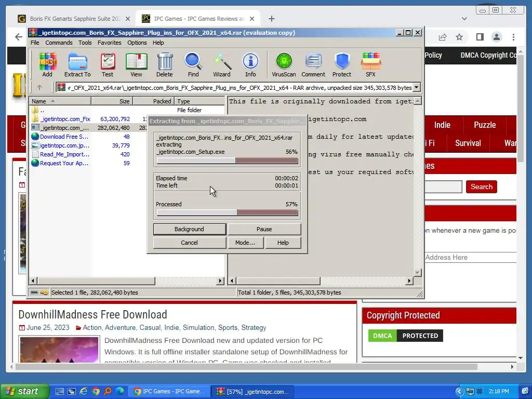Cancel the extraction

(x=189, y=243)
